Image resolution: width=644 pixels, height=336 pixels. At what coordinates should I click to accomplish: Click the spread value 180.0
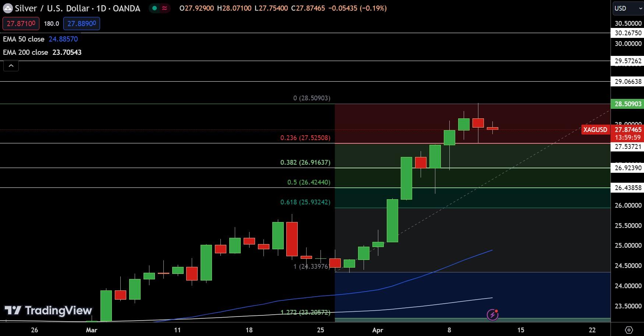click(52, 24)
